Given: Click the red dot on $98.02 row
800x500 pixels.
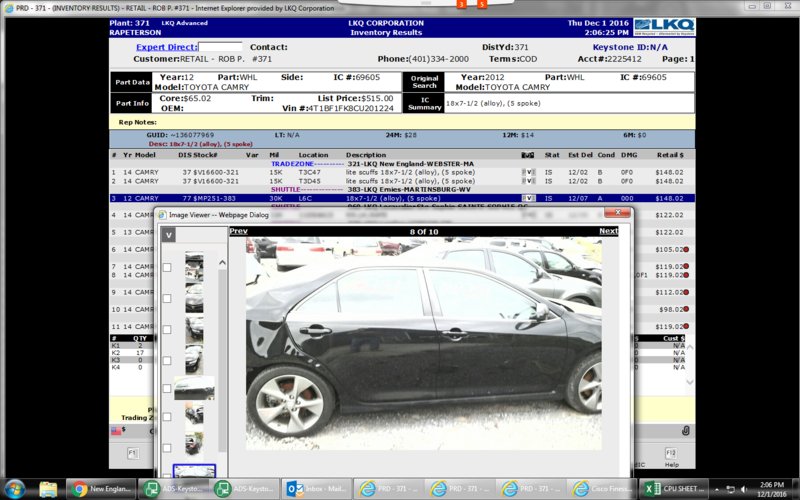Looking at the screenshot, I should click(x=686, y=309).
